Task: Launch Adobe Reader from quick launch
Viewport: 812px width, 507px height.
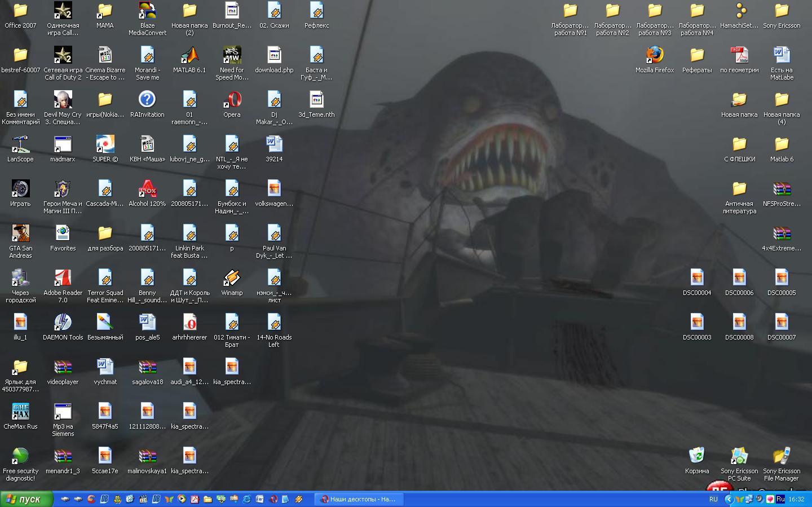Action: pyautogui.click(x=195, y=499)
